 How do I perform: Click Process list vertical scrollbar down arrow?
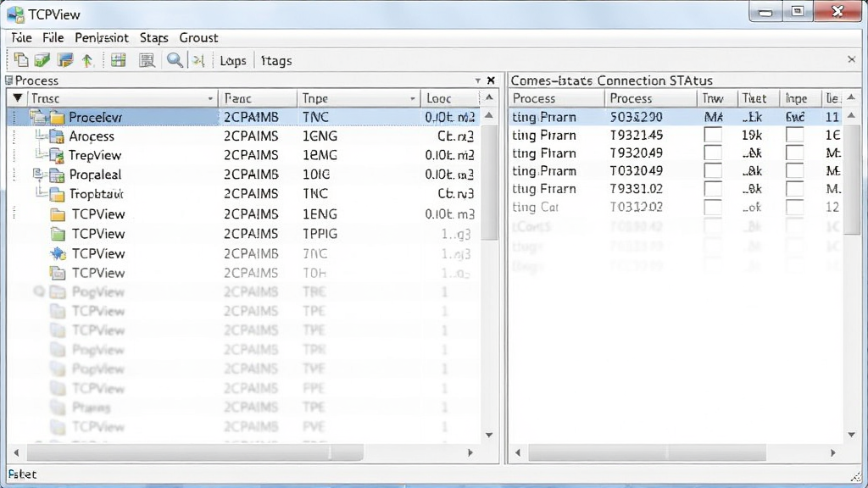(x=489, y=435)
